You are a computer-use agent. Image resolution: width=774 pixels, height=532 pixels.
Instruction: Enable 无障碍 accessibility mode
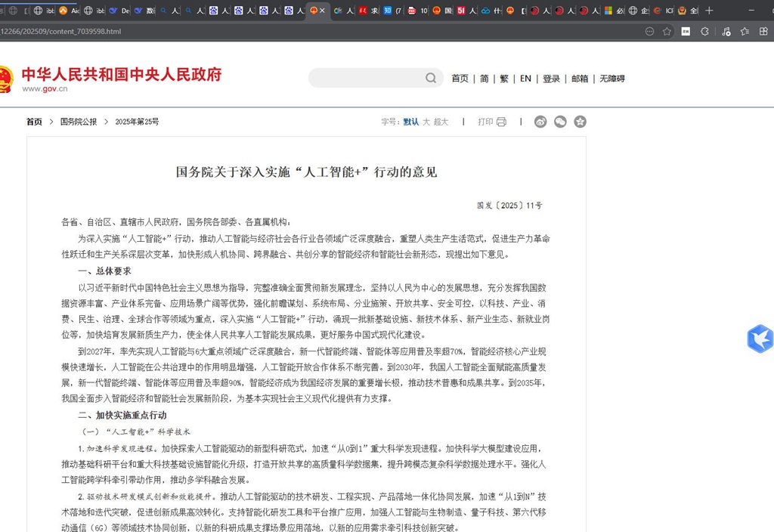[612, 79]
